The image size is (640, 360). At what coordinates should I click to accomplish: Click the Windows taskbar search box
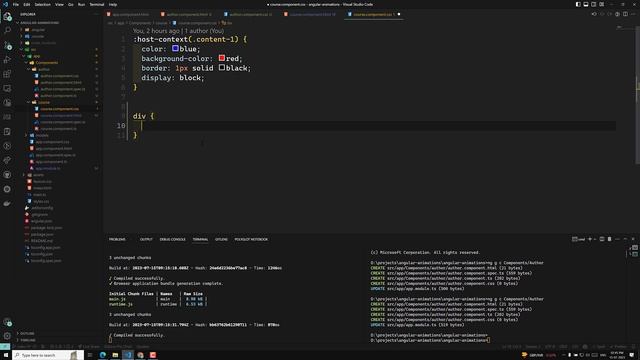47,355
